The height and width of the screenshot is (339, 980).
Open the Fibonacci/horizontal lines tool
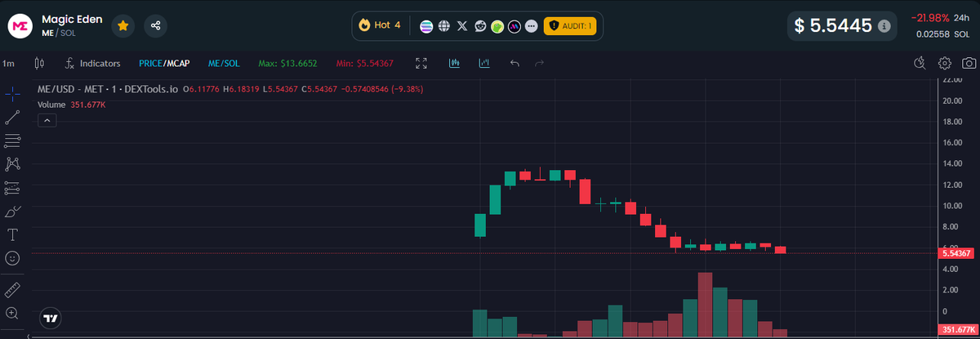(12, 141)
